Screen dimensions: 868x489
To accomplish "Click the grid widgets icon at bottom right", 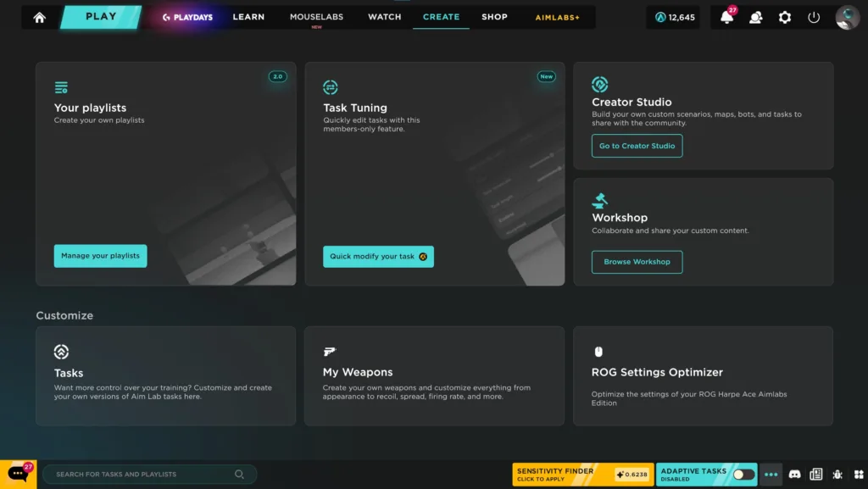I will pos(857,475).
